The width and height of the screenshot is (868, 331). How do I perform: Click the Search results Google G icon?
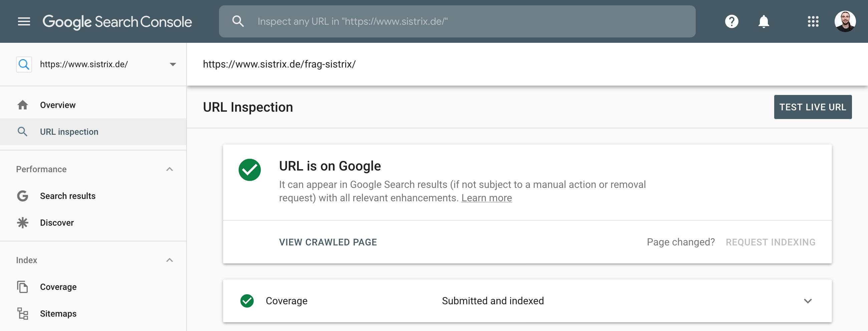(23, 196)
